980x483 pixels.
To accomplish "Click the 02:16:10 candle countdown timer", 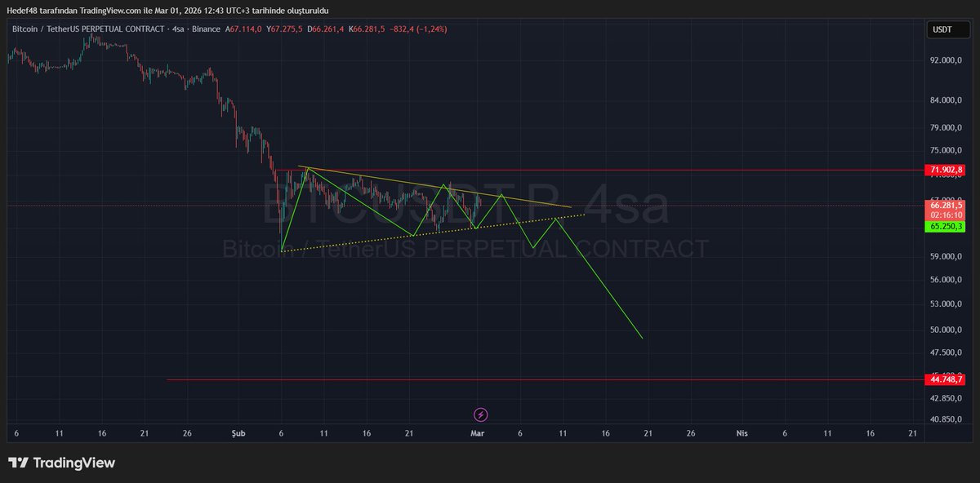I will pyautogui.click(x=945, y=213).
